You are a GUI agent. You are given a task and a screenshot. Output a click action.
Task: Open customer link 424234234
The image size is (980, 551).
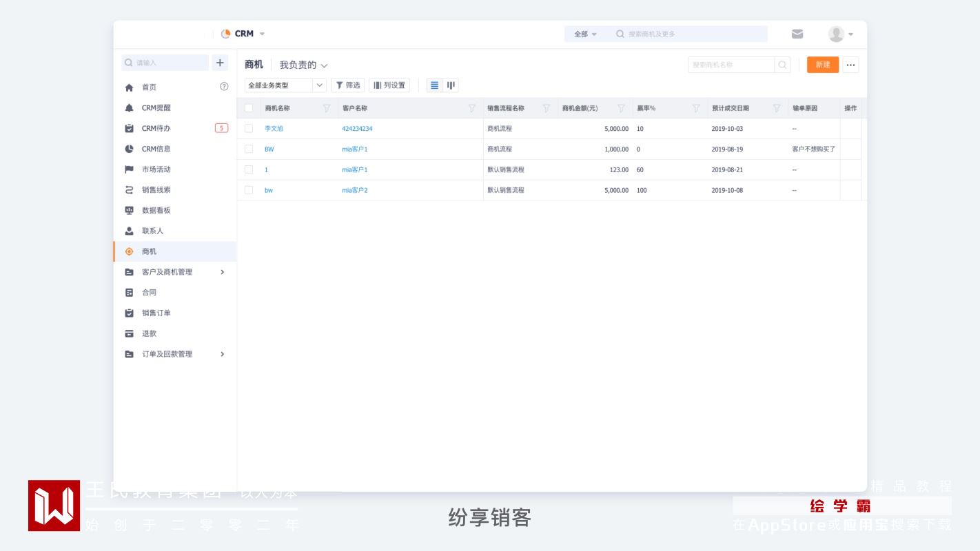(x=357, y=129)
